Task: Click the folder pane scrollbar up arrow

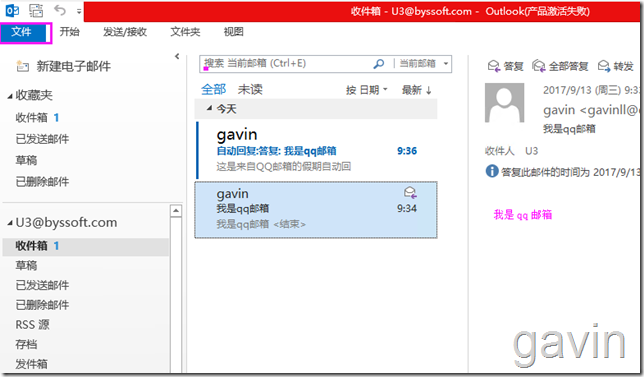Action: tap(176, 211)
